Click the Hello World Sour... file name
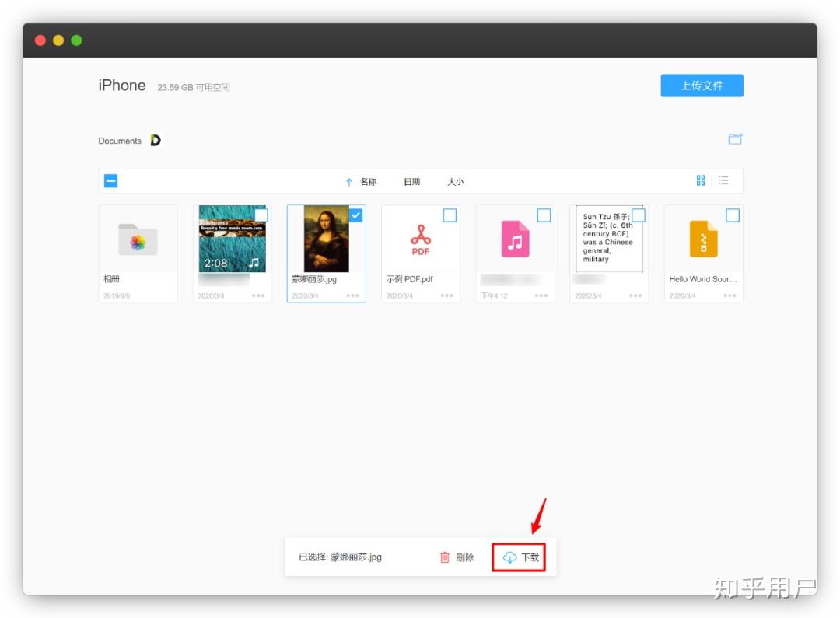This screenshot has width=840, height=618. click(703, 279)
